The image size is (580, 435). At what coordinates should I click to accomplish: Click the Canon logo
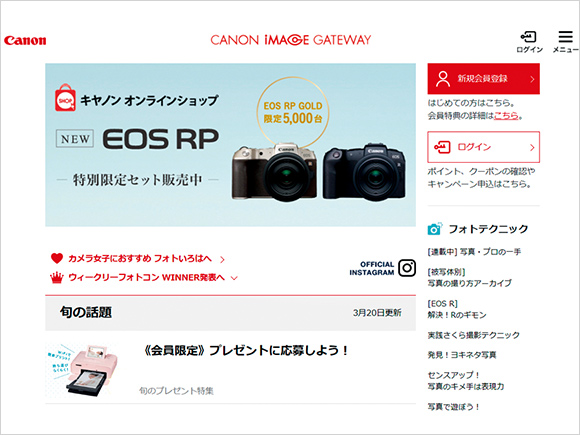(x=25, y=40)
